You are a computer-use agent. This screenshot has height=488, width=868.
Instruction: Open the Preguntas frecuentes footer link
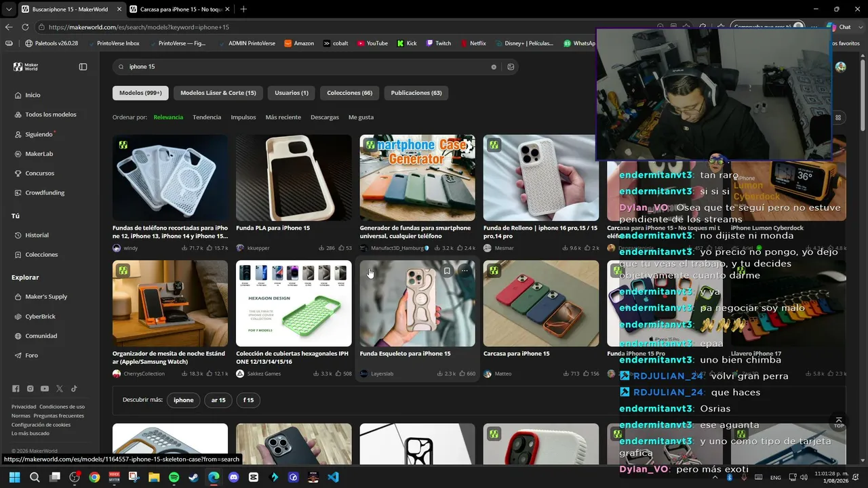tap(59, 415)
